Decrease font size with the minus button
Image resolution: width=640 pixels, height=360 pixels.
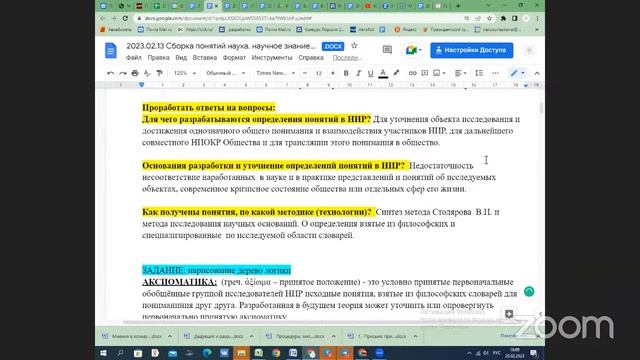(304, 73)
